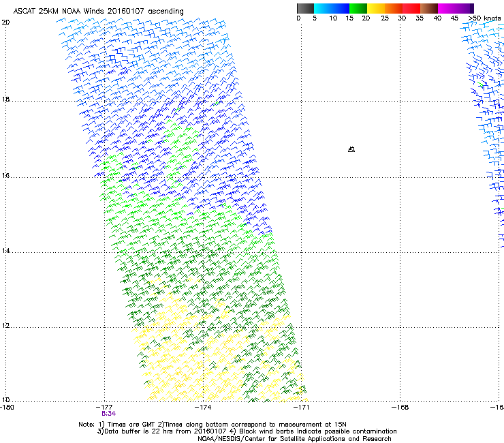
Task: Select the yellow 20-25 knots color bar segment
Action: click(x=376, y=8)
